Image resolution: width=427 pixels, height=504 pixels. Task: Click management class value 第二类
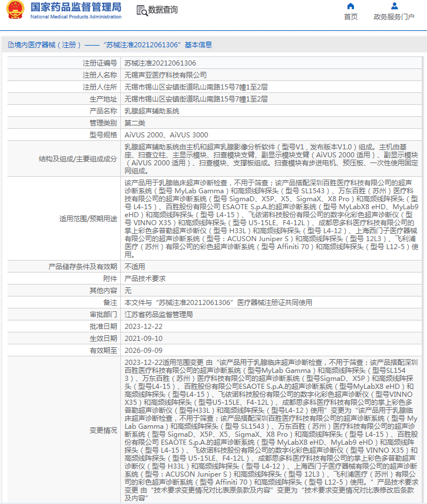(x=135, y=123)
